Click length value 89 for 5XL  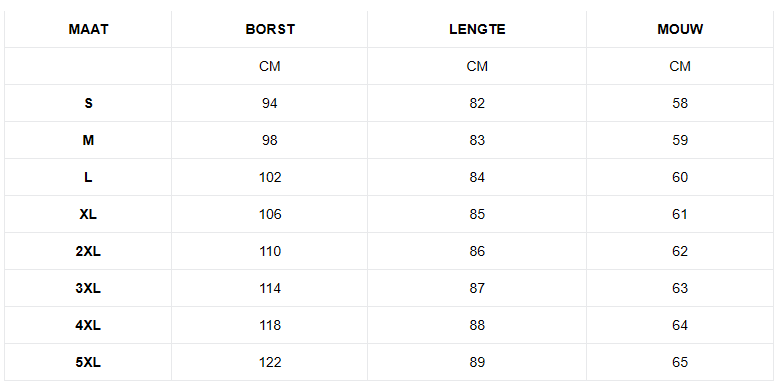pyautogui.click(x=477, y=362)
